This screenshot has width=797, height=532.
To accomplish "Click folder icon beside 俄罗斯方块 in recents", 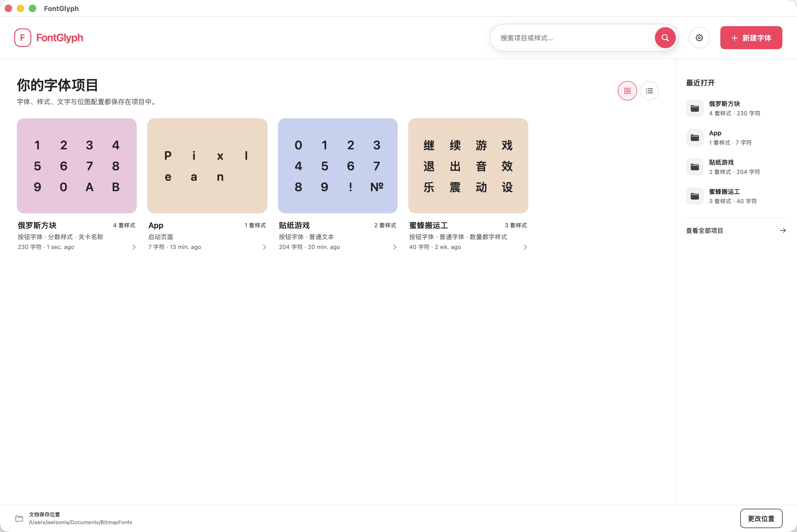I will (x=695, y=108).
